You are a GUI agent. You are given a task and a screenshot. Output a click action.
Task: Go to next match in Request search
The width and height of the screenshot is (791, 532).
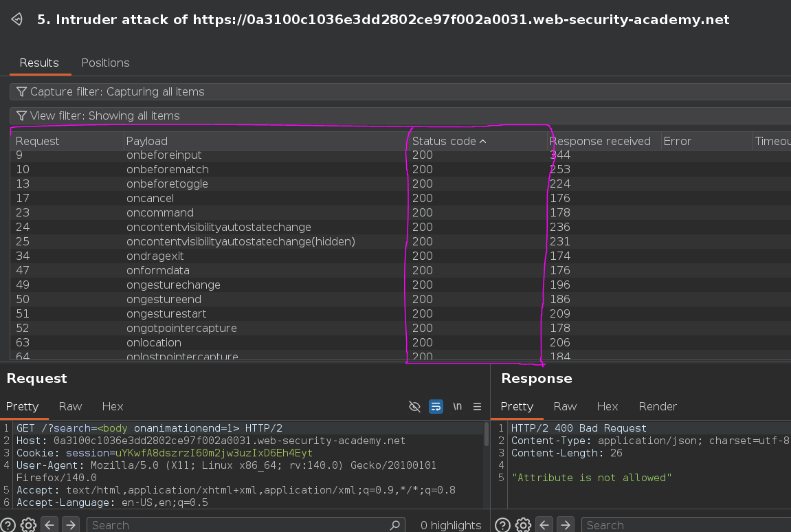click(71, 525)
